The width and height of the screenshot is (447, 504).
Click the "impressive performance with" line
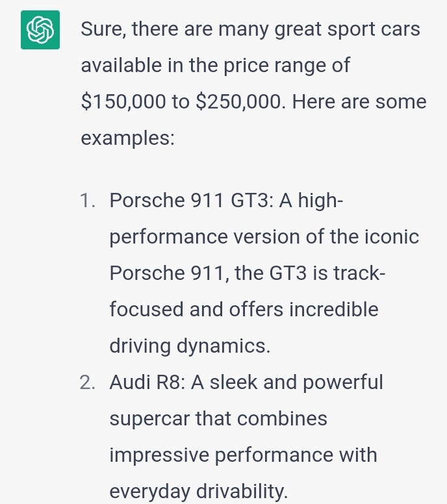(243, 455)
